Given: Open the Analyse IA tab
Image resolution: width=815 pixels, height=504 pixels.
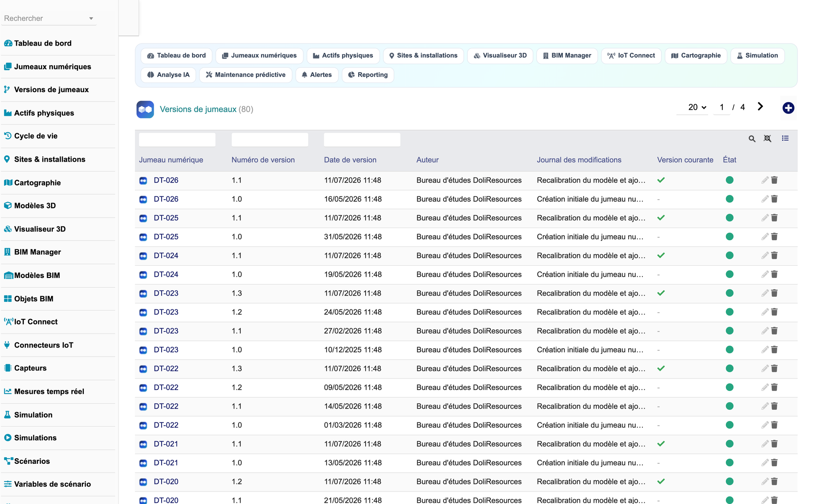Looking at the screenshot, I should [x=168, y=75].
